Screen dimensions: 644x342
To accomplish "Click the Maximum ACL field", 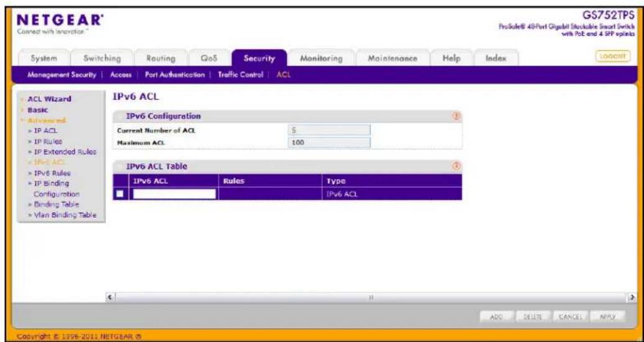I will coord(329,143).
